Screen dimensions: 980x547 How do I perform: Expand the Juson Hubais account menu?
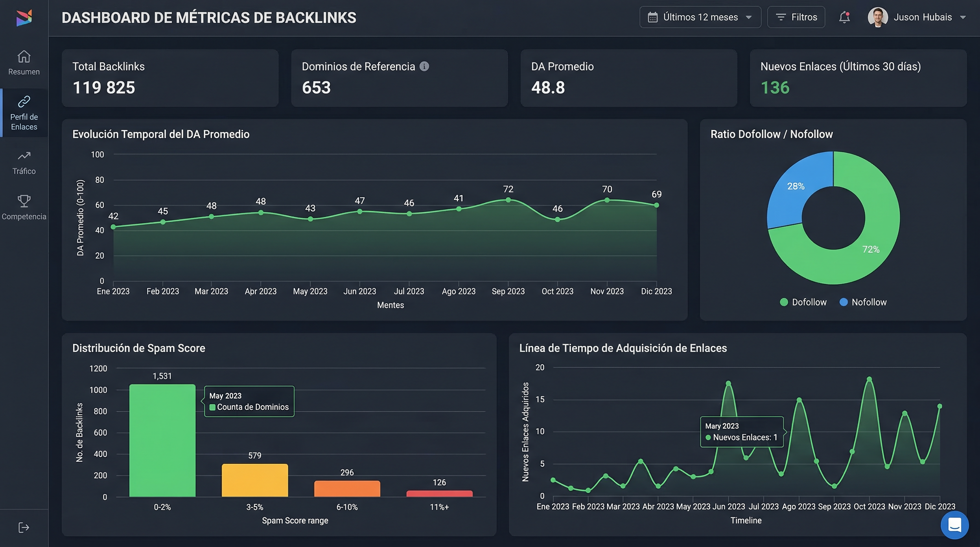click(x=921, y=17)
